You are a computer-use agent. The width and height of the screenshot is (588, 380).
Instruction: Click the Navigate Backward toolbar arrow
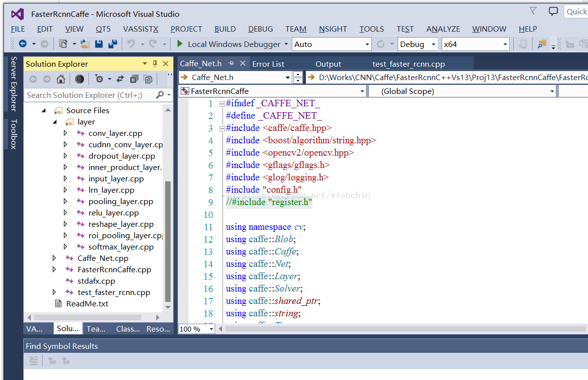[x=23, y=44]
